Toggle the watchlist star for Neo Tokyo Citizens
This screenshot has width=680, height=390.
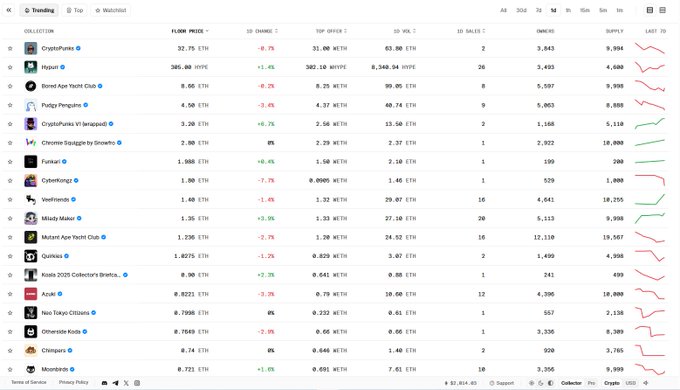pos(10,313)
